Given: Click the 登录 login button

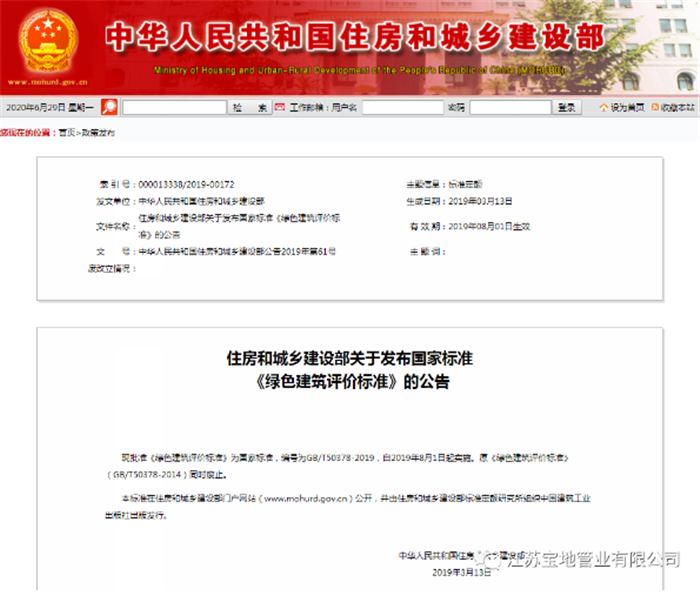Looking at the screenshot, I should pos(567,108).
